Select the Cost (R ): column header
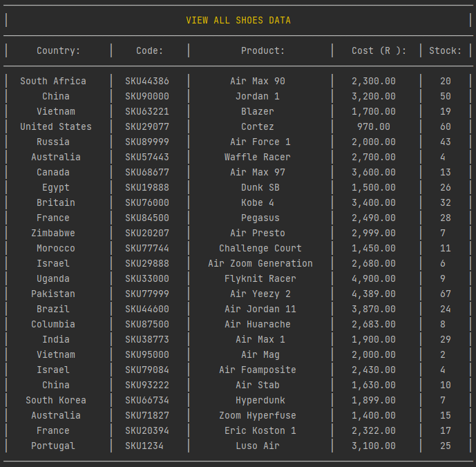This screenshot has height=467, width=476. point(379,50)
